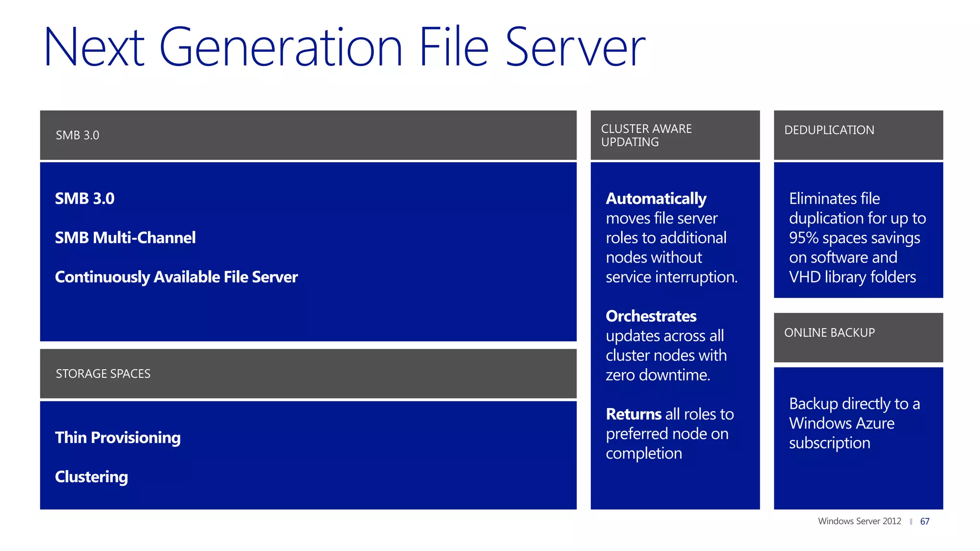Select the 'Windows Server 2012' footer text
The height and width of the screenshot is (551, 980).
(859, 521)
